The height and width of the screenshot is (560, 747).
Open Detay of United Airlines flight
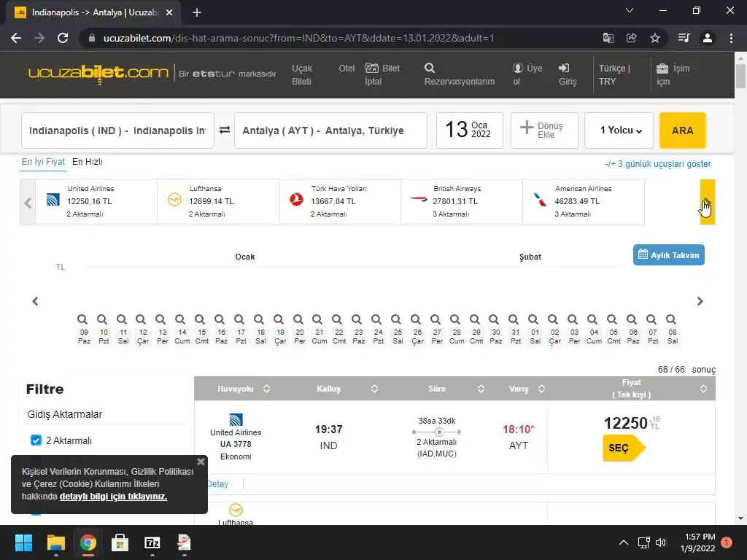[x=217, y=484]
